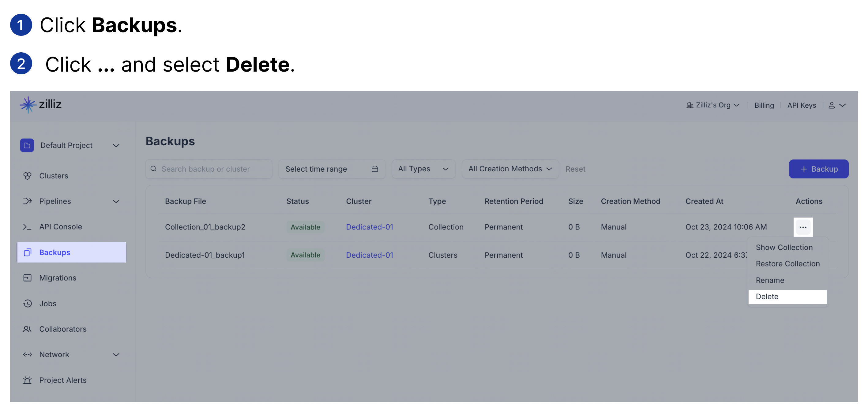Click the Creation Method column header
This screenshot has width=868, height=414.
coord(630,201)
